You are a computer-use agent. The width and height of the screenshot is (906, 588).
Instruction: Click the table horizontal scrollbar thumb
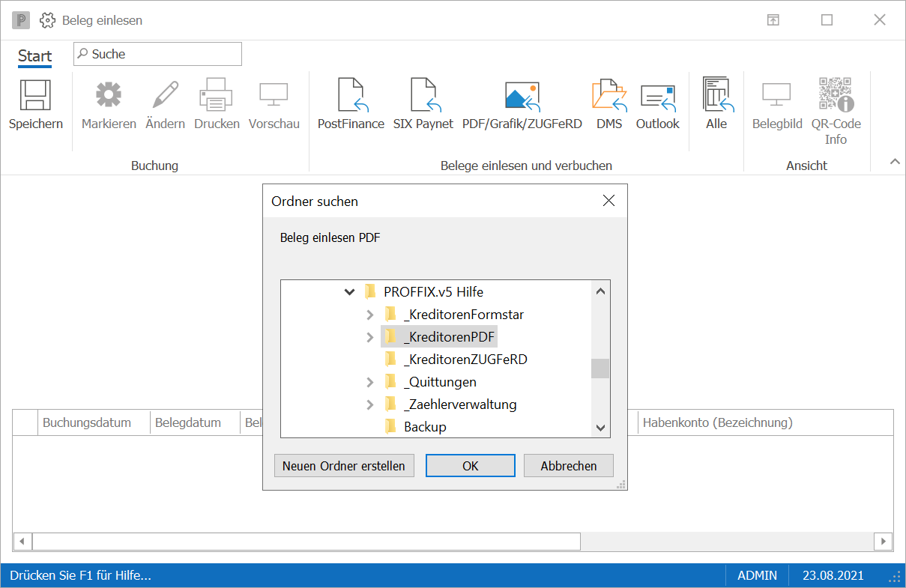306,541
